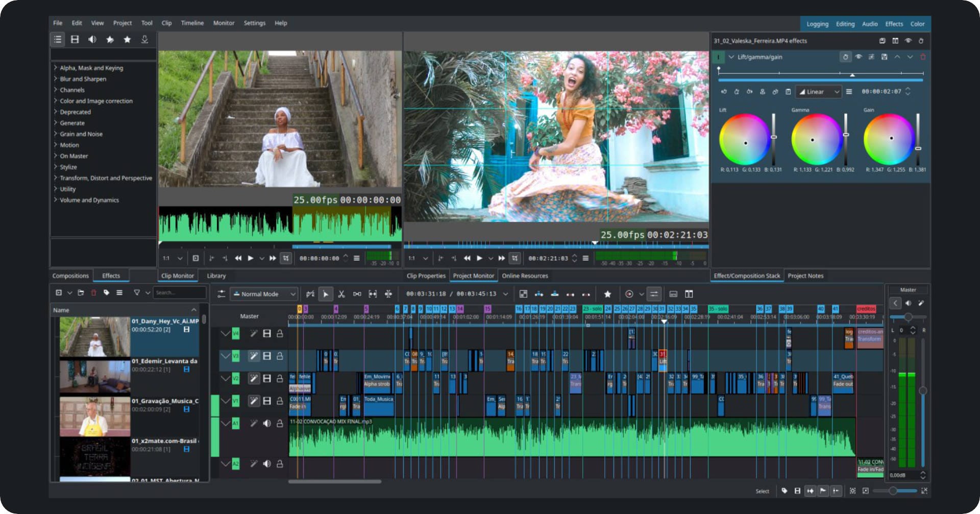The width and height of the screenshot is (980, 514).
Task: Open the audio mixer icon in timeline toolbar
Action: point(655,294)
